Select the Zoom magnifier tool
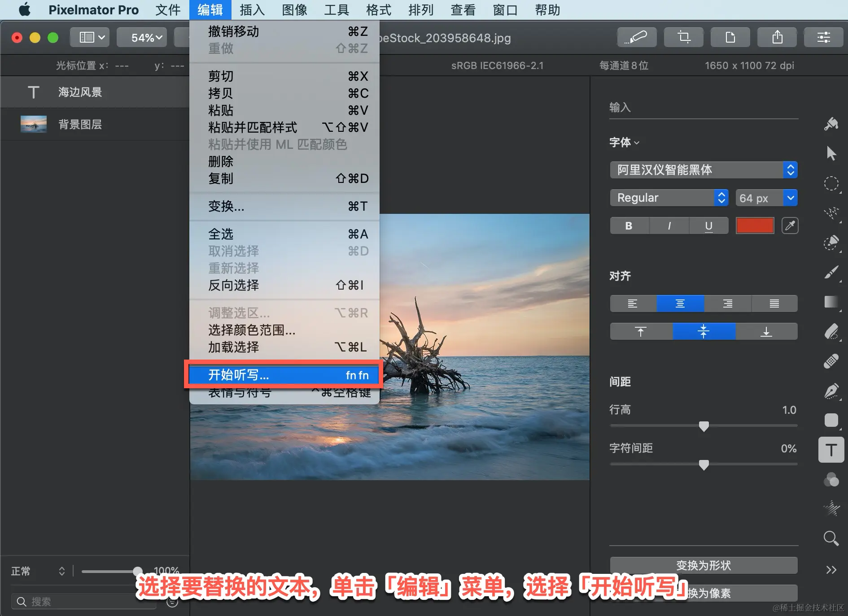This screenshot has width=848, height=616. (x=831, y=538)
